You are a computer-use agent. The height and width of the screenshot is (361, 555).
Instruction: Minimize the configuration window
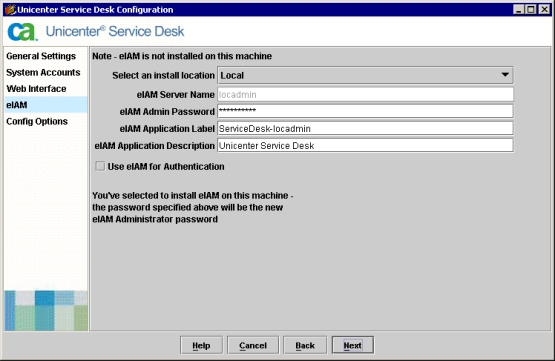[x=519, y=9]
